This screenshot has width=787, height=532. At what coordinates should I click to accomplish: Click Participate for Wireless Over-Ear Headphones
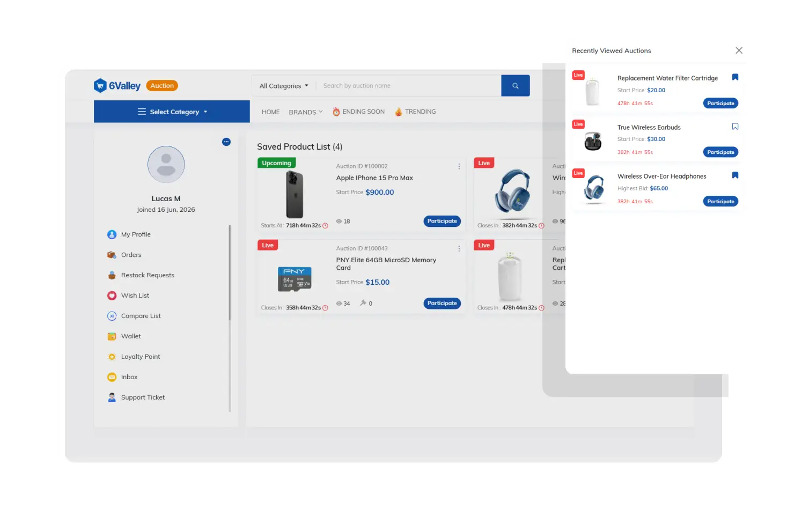[720, 202]
